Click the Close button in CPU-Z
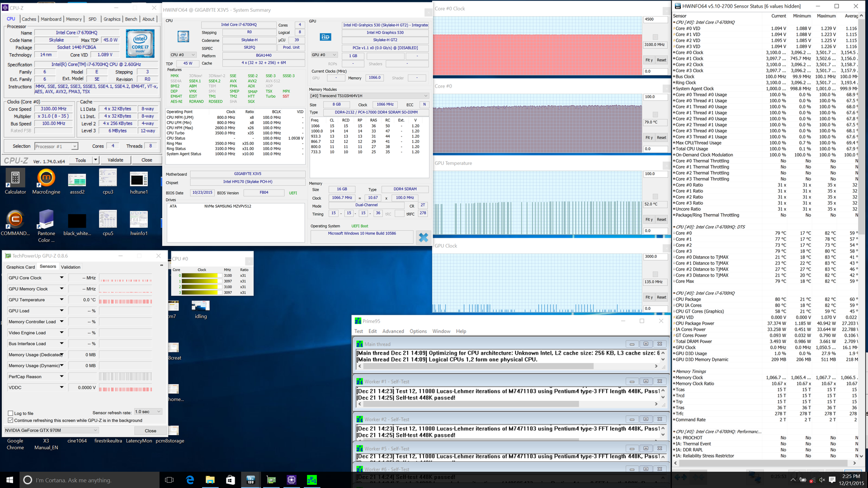868x488 pixels. point(146,160)
